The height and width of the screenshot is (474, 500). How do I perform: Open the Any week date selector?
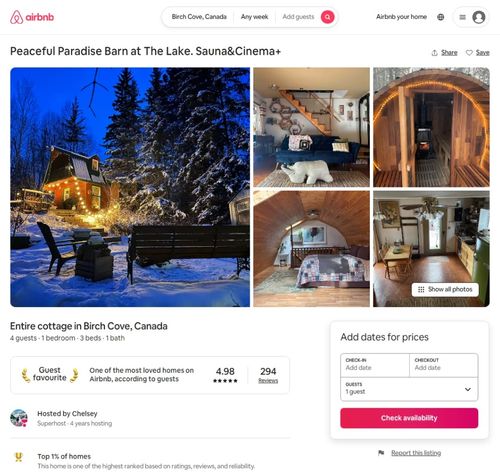click(x=254, y=17)
